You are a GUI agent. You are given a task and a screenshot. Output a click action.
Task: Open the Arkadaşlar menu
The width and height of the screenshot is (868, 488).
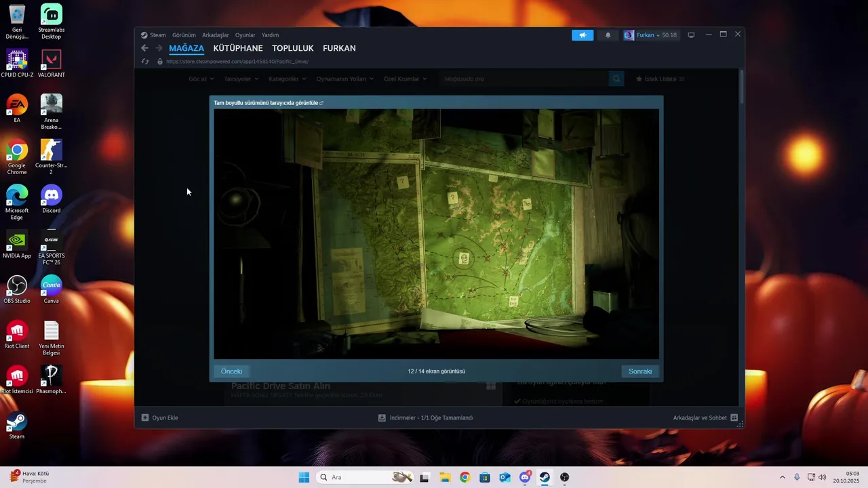click(216, 35)
